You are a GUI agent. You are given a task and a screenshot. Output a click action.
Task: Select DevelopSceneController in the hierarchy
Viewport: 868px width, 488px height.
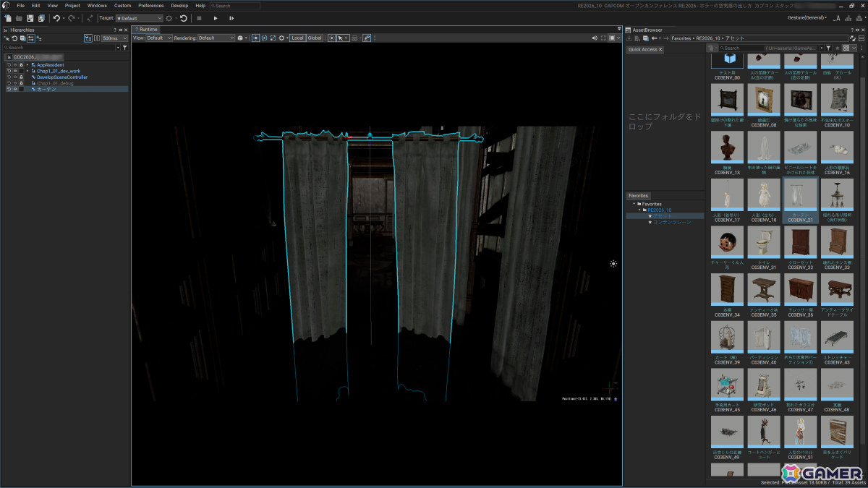(x=62, y=77)
